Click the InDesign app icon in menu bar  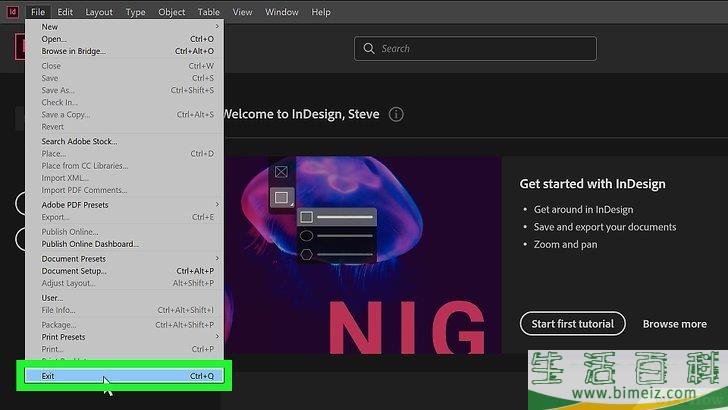pyautogui.click(x=13, y=12)
